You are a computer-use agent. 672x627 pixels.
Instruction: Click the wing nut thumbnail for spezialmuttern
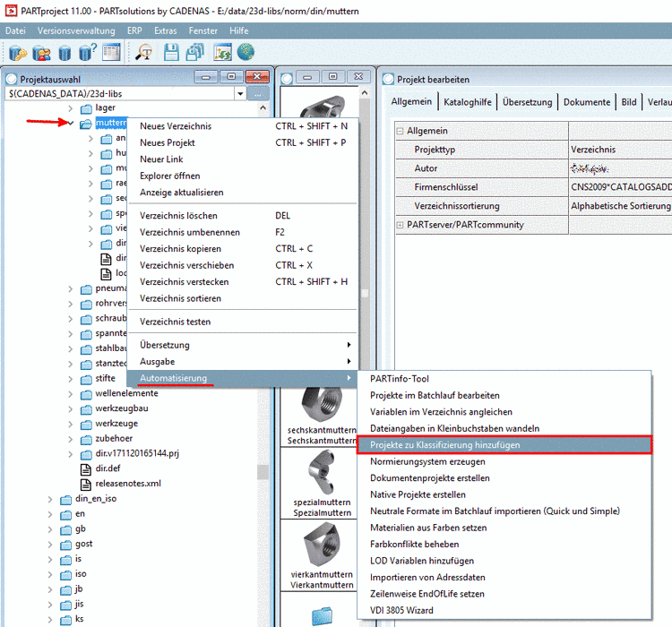pyautogui.click(x=322, y=472)
